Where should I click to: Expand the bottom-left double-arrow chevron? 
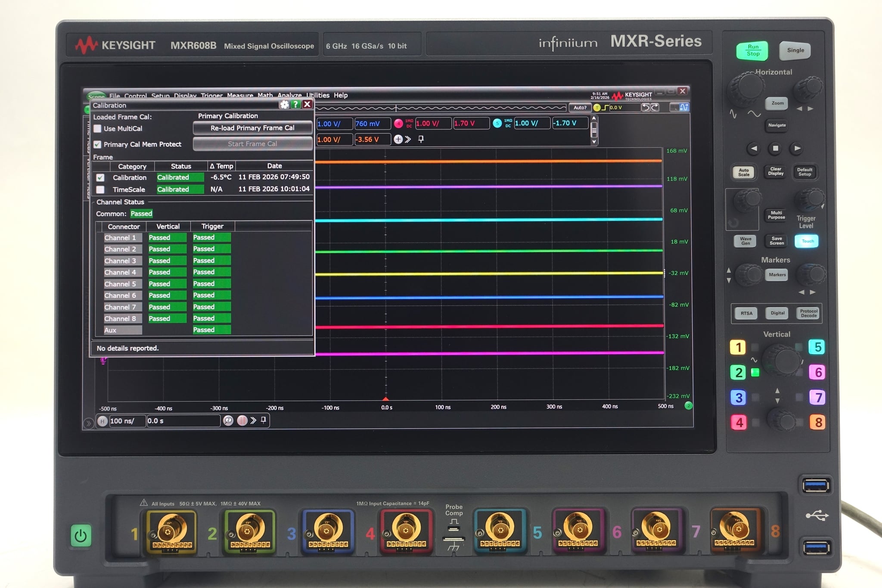[x=88, y=423]
